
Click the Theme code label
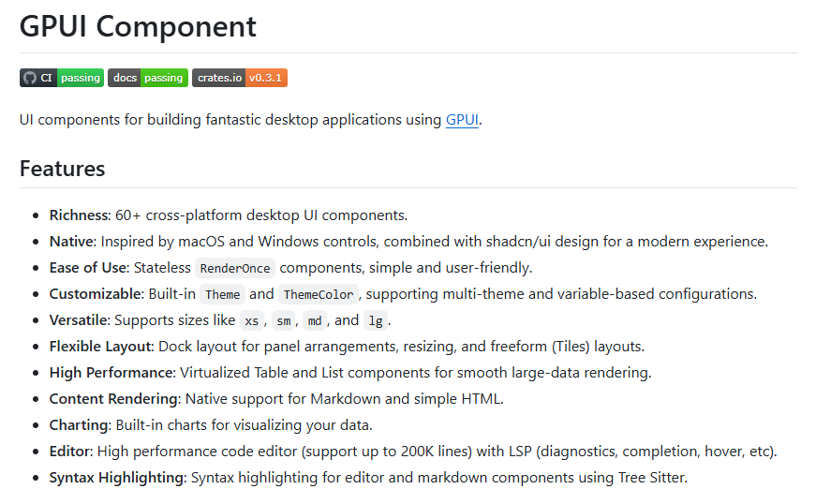223,294
